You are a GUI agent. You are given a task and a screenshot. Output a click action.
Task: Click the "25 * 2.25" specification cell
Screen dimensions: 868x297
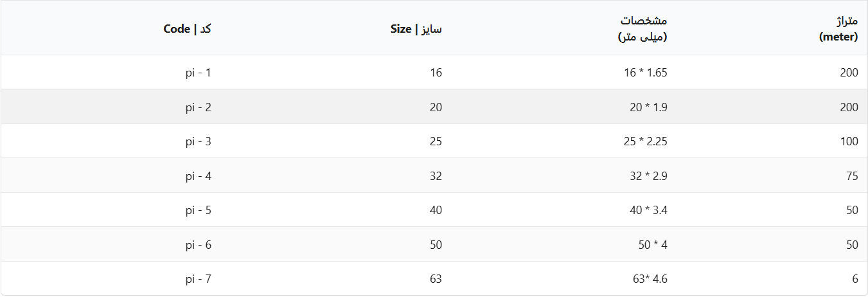point(646,141)
